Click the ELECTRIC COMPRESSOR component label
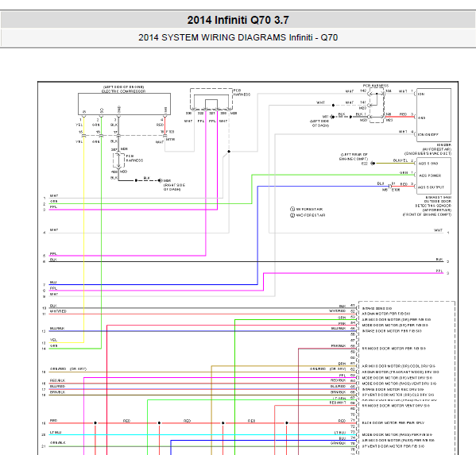 [123, 91]
